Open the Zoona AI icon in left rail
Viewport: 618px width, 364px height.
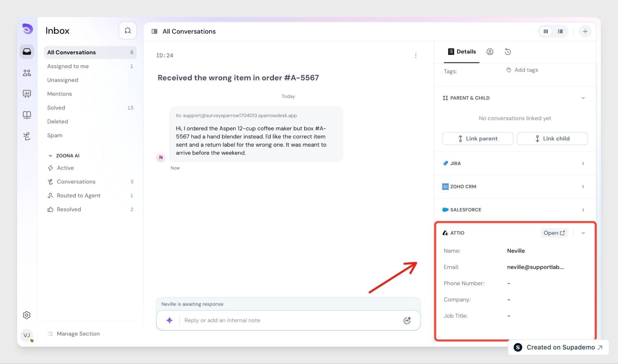click(27, 136)
